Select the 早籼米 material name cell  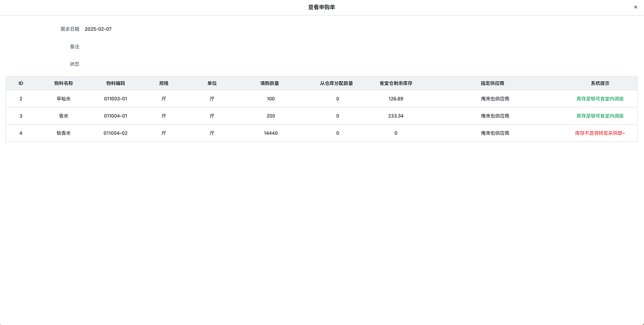click(x=63, y=99)
